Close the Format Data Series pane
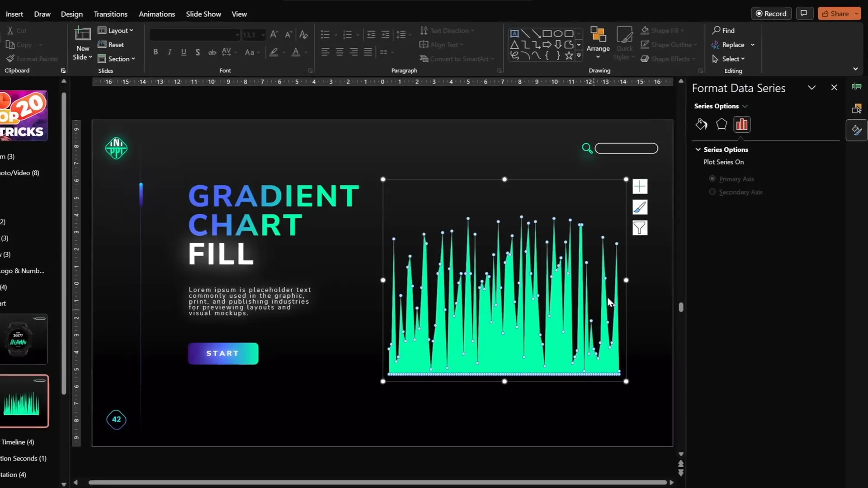Screen dimensions: 868x488 834,88
